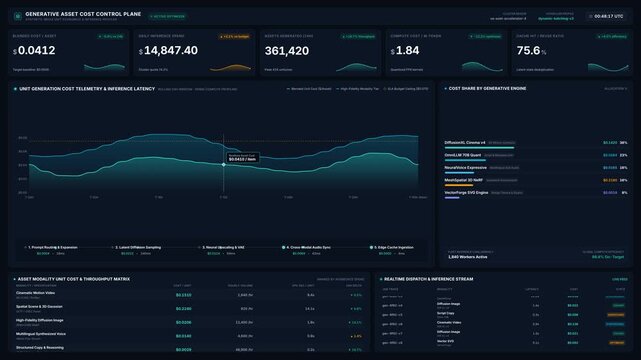The height and width of the screenshot is (360, 641).
Task: Open the Allocation dropdown in Cost Share panel
Action: (x=615, y=89)
